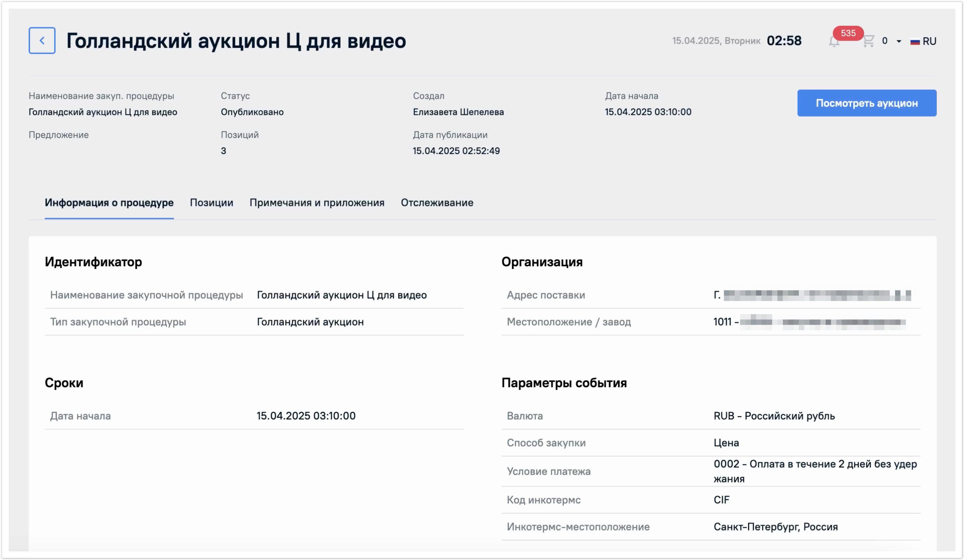Switch to the Позиции tab
964x560 pixels.
coord(212,203)
